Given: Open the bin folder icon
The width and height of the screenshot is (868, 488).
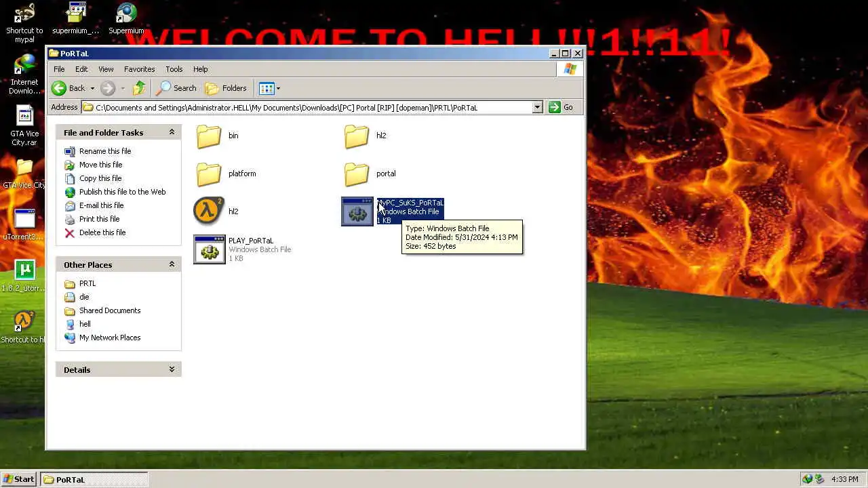Looking at the screenshot, I should point(209,136).
